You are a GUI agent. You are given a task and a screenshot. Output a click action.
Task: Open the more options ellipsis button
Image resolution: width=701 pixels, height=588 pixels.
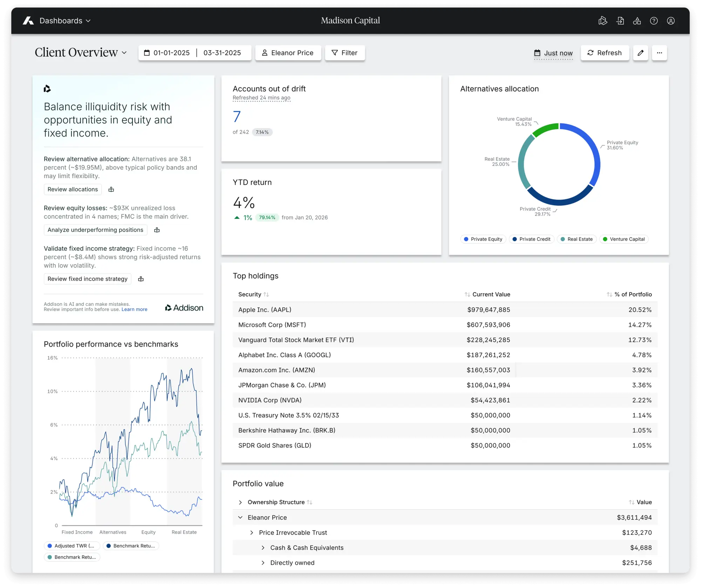[x=659, y=53]
